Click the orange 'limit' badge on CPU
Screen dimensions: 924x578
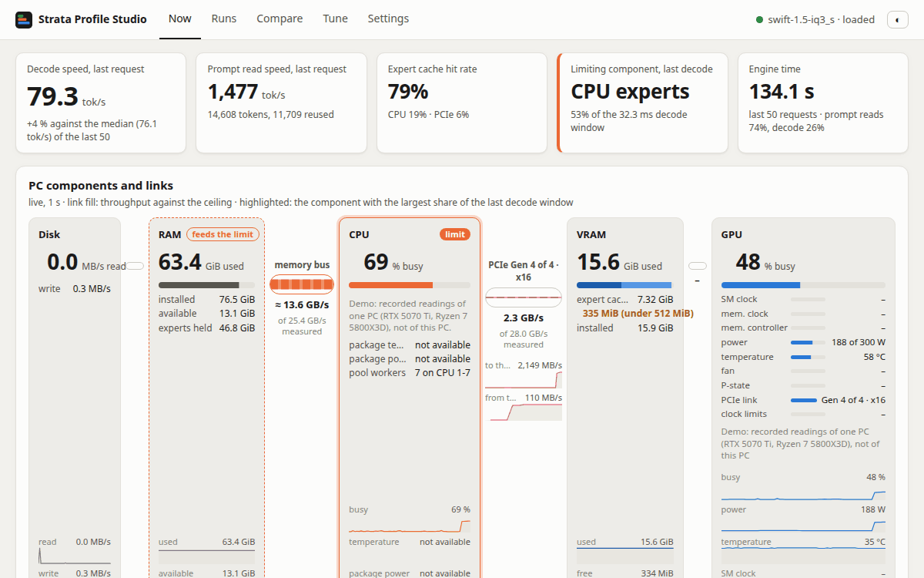pyautogui.click(x=455, y=234)
